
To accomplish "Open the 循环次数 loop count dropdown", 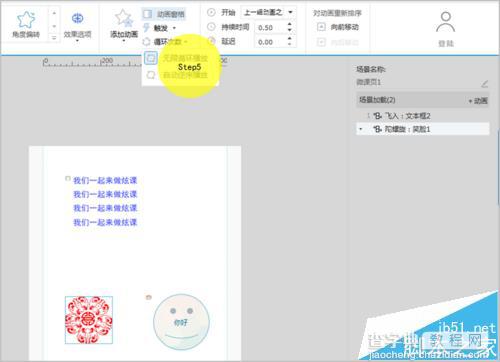I will [x=166, y=42].
